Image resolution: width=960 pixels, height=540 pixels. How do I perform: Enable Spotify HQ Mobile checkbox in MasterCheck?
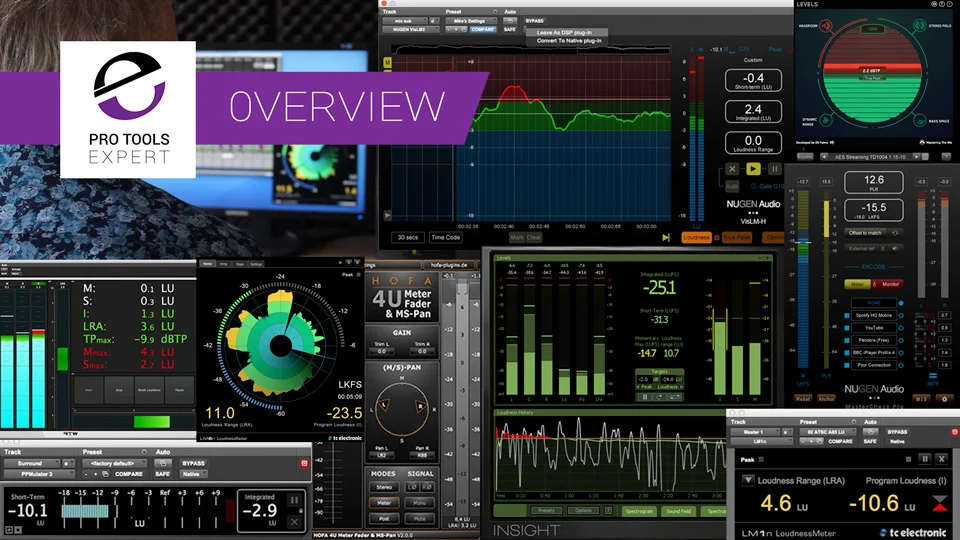[847, 315]
